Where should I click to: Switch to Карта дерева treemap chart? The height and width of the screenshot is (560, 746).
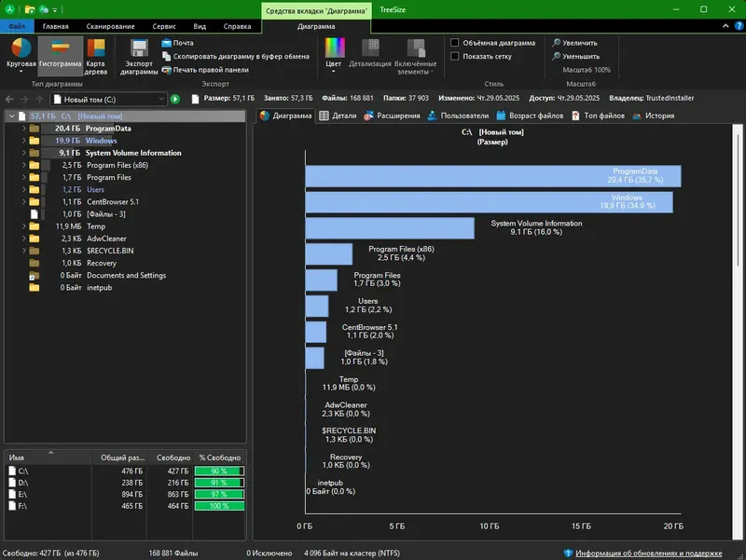pyautogui.click(x=96, y=56)
